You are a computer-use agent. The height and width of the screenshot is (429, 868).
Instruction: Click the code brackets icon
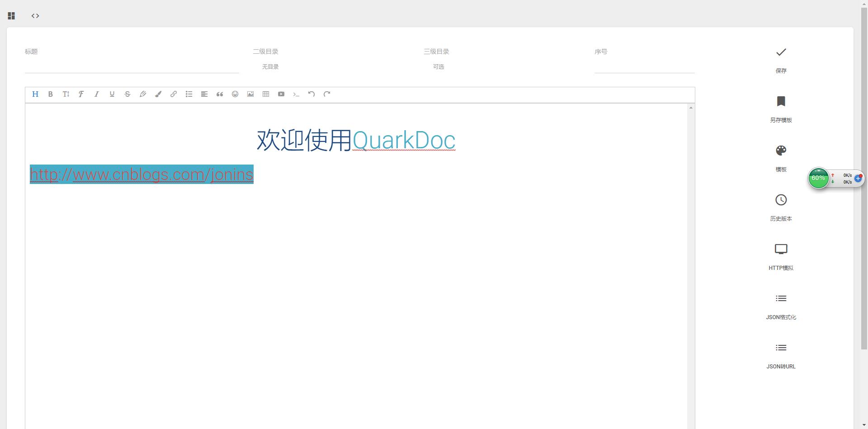[35, 16]
